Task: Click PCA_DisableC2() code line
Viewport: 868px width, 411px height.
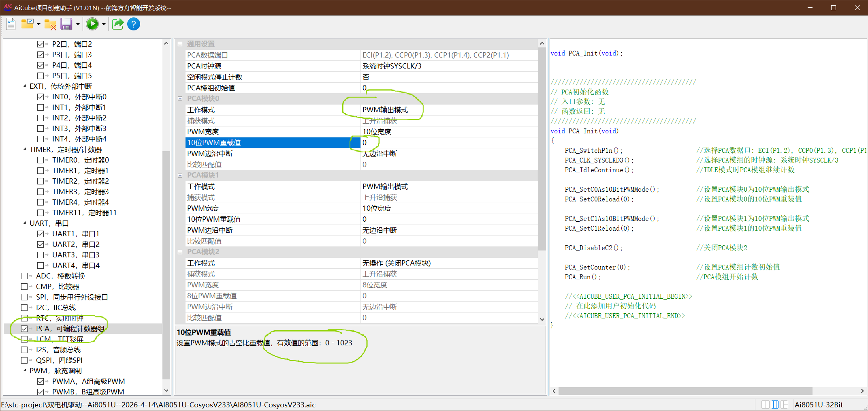Action: pos(594,248)
